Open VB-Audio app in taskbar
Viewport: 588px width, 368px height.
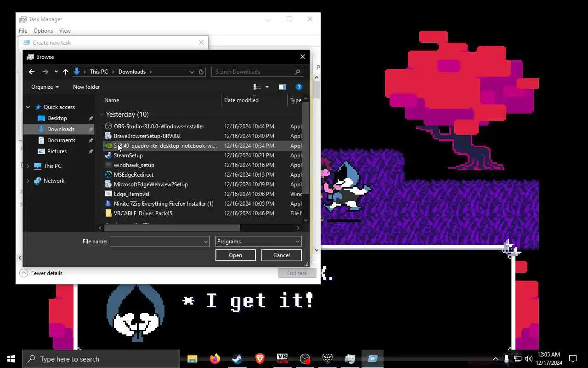(x=283, y=359)
